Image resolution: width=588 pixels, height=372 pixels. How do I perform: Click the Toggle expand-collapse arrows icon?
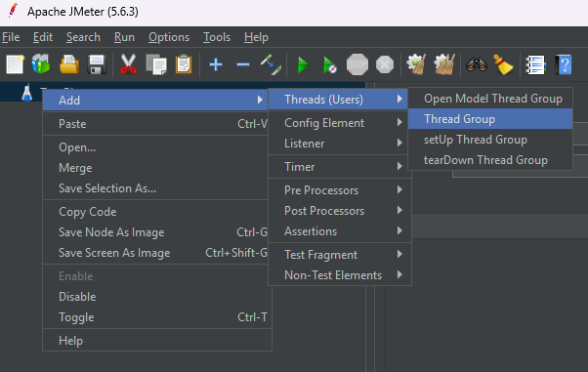point(271,64)
